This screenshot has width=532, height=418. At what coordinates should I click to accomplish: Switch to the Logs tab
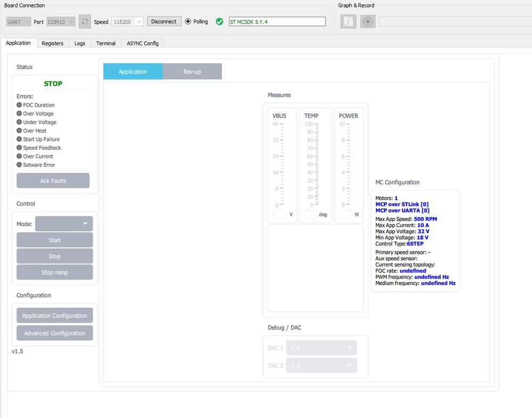[80, 43]
